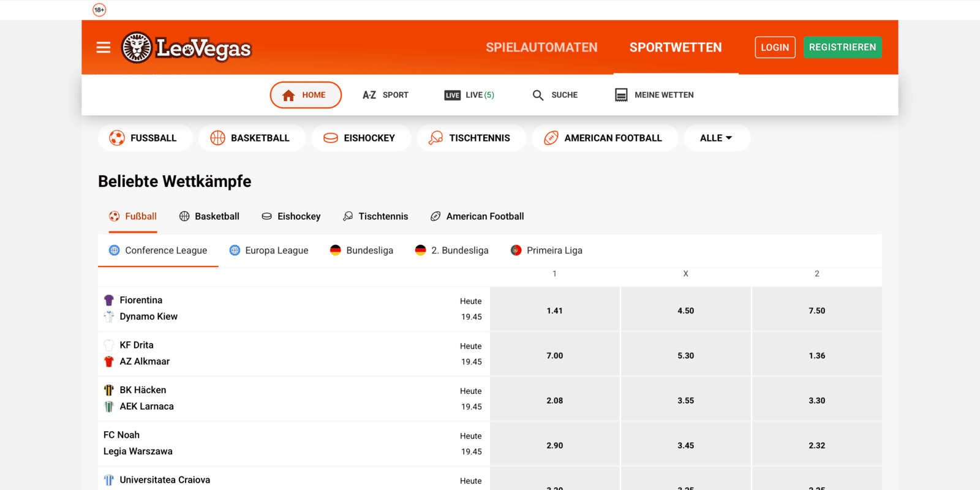This screenshot has height=490, width=980.
Task: Select the Bundesliga league tab
Action: [361, 251]
